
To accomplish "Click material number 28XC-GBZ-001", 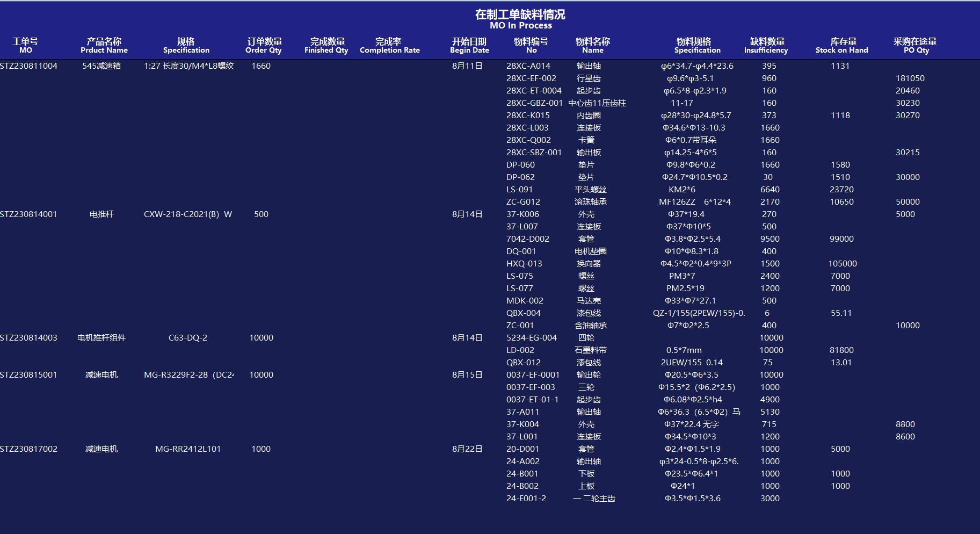I will click(x=534, y=103).
